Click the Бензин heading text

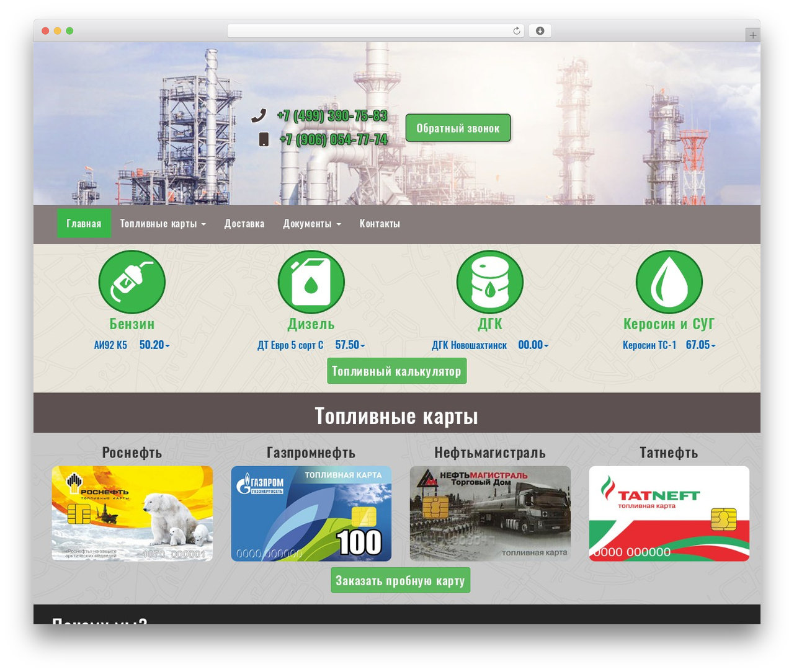click(132, 324)
